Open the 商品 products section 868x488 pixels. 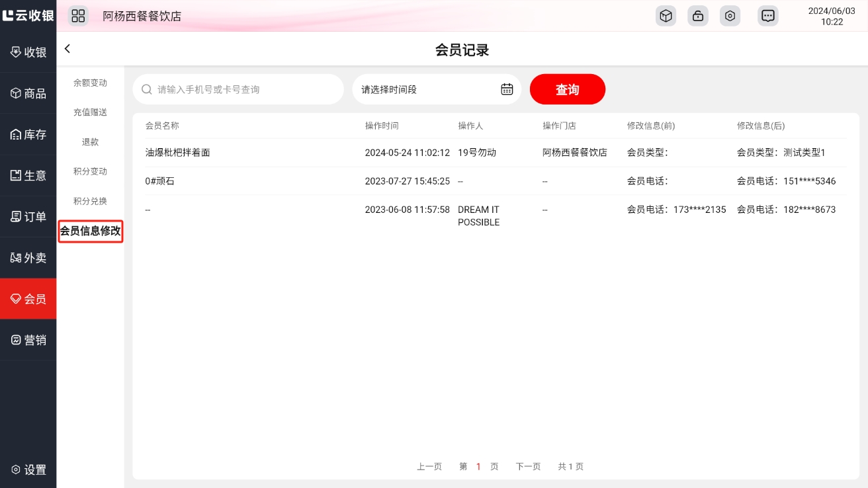click(x=28, y=93)
